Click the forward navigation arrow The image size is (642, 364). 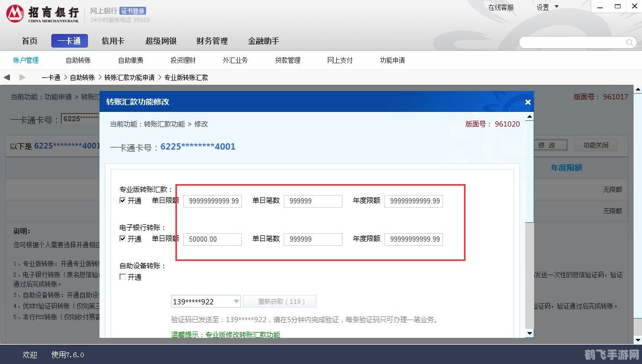coord(22,77)
